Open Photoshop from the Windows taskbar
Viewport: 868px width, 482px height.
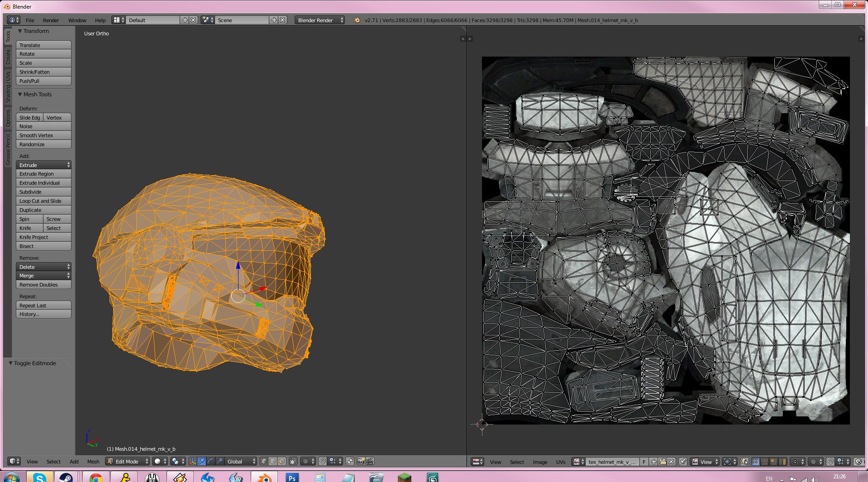(292, 477)
